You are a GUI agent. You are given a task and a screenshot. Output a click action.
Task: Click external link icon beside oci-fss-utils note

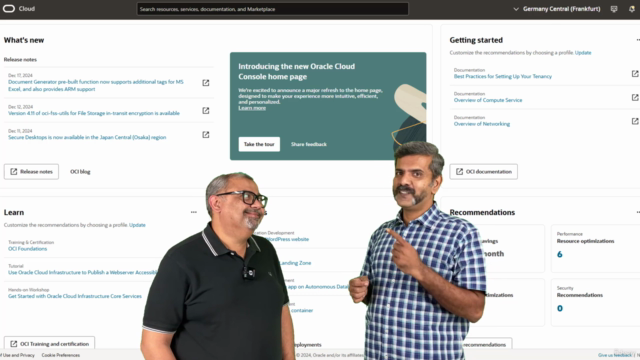(206, 111)
